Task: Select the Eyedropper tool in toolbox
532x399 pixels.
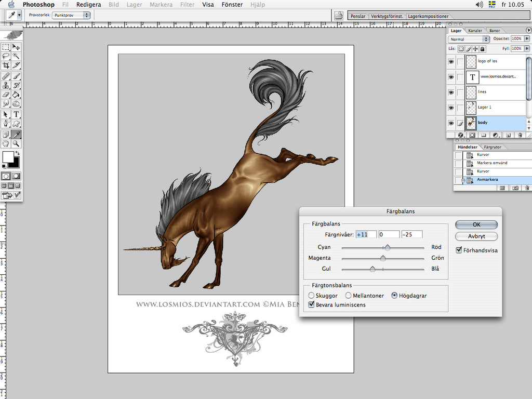Action: coord(16,135)
